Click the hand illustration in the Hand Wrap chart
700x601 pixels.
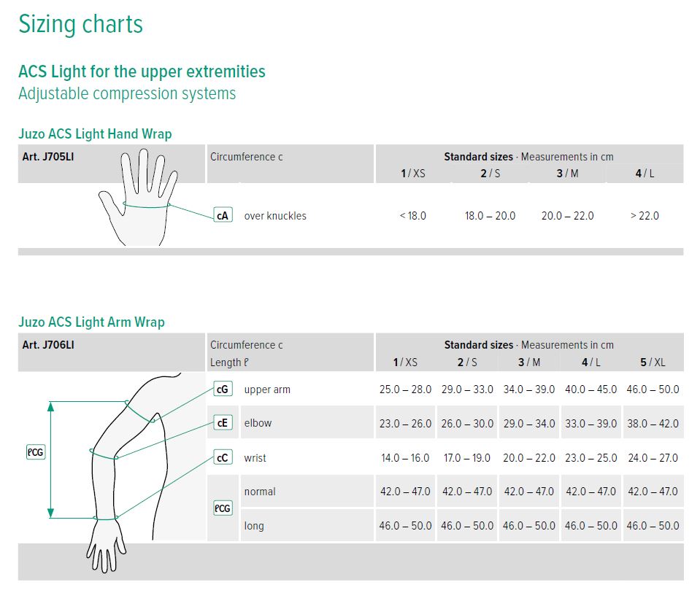[x=137, y=197]
